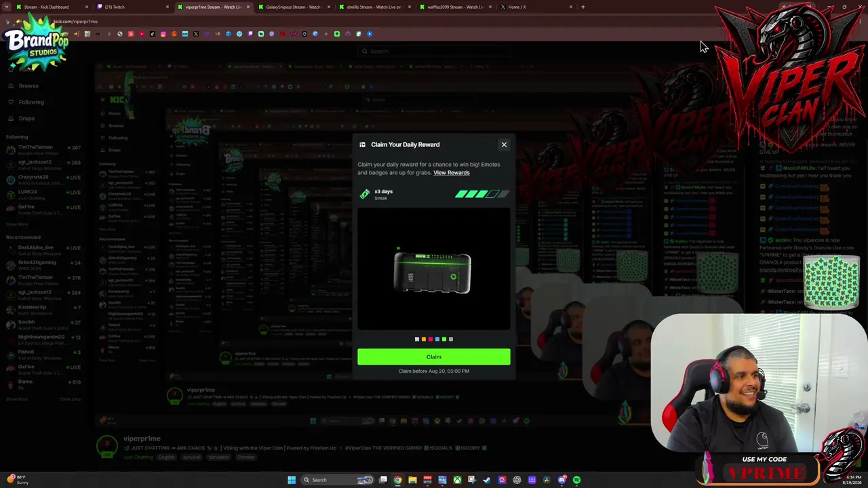Click the streak progress bar
Image resolution: width=868 pixels, height=488 pixels.
pos(481,195)
